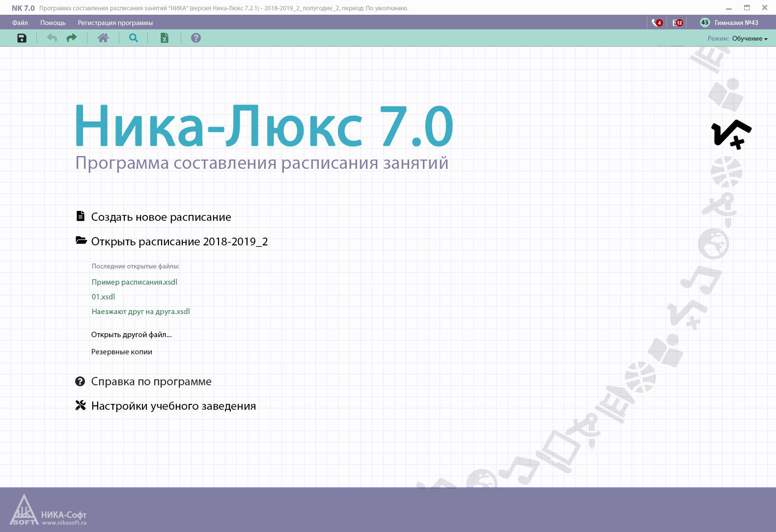Undo the last action with the left arrow
Screen dimensions: 776x532
point(52,38)
